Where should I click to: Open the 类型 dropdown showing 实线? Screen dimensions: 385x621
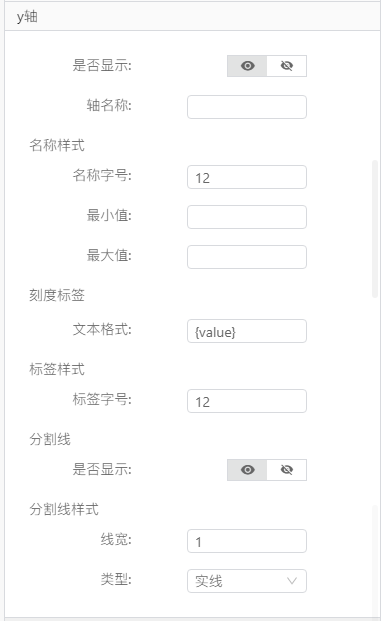coord(247,581)
